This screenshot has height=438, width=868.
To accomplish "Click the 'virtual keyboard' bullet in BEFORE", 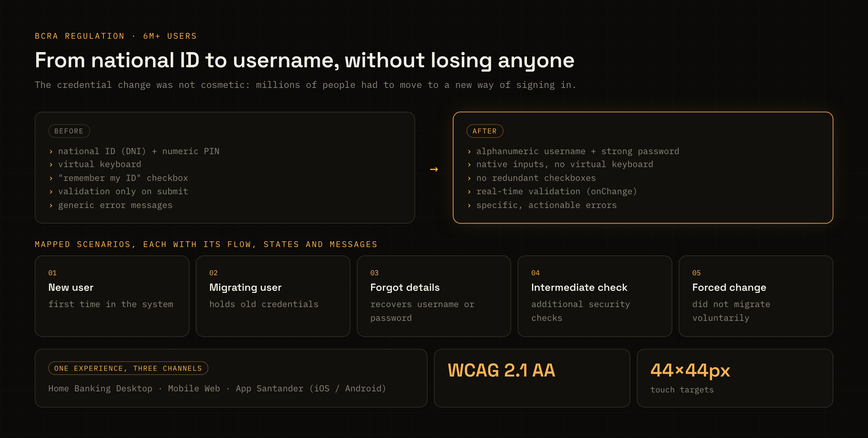I will 100,165.
